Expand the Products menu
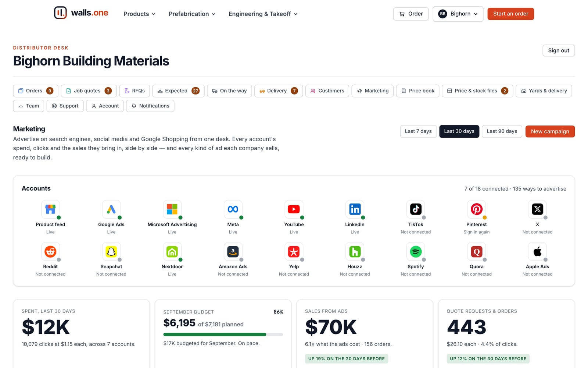588x368 pixels. [x=139, y=14]
